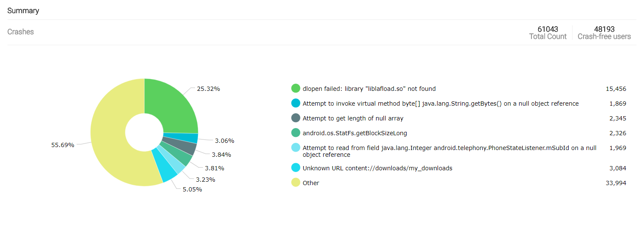Image resolution: width=644 pixels, height=232 pixels.
Task: Open the Attempt to get length of null array entry
Action: click(x=353, y=118)
